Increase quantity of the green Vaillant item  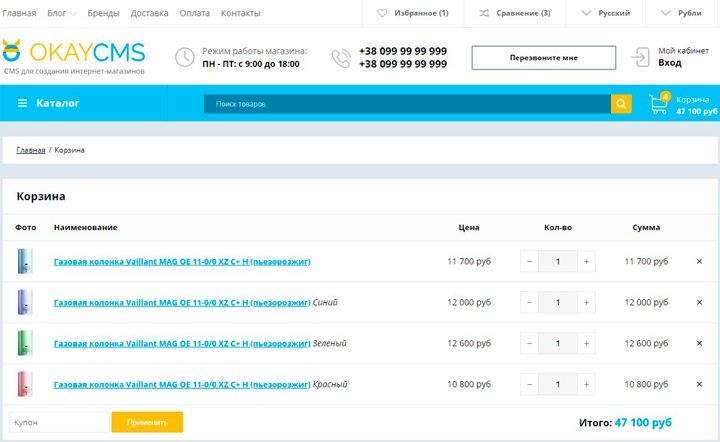tap(586, 343)
